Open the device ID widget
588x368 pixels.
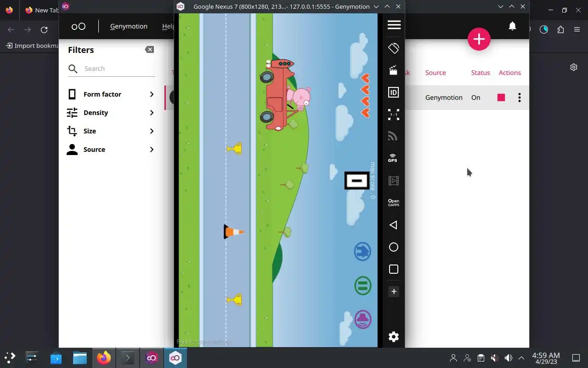pyautogui.click(x=394, y=92)
